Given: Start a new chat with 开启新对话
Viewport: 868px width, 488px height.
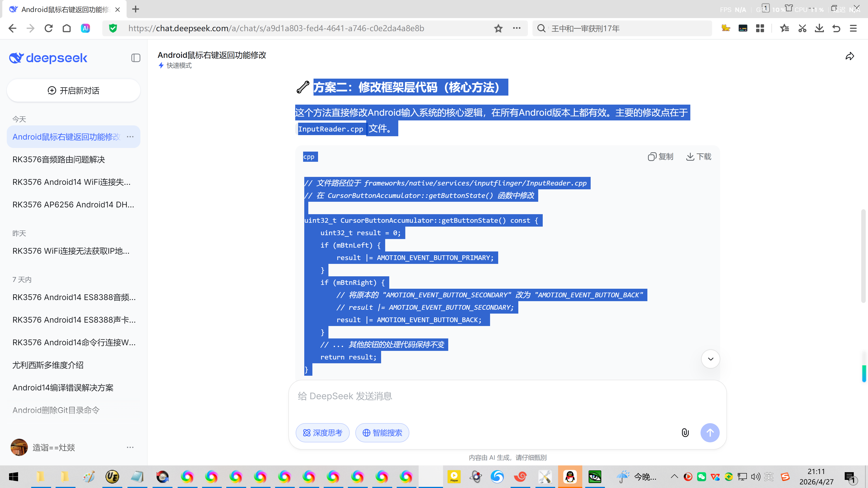Looking at the screenshot, I should click(x=73, y=90).
